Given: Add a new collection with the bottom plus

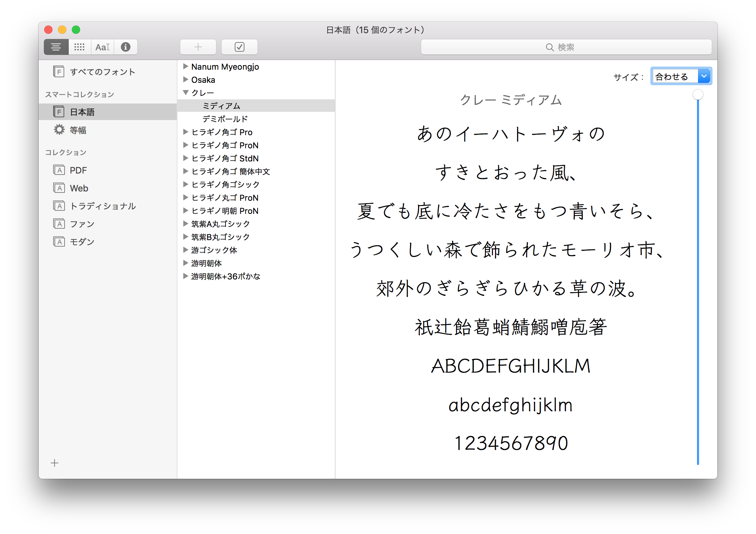Looking at the screenshot, I should click(55, 463).
